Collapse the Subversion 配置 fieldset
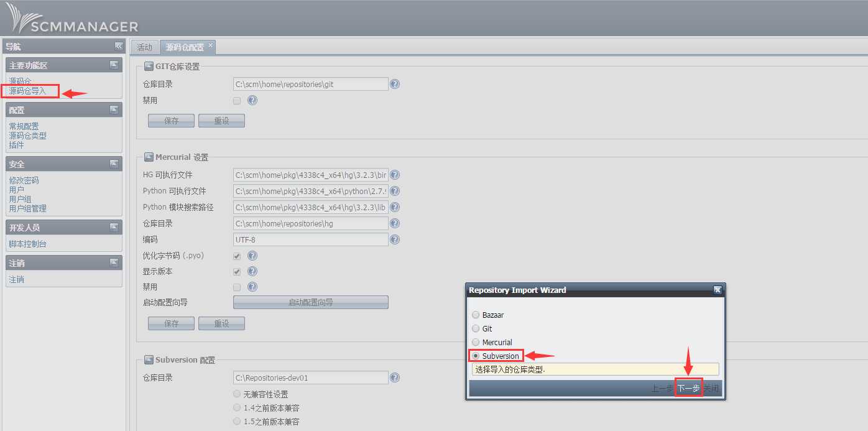 point(149,359)
